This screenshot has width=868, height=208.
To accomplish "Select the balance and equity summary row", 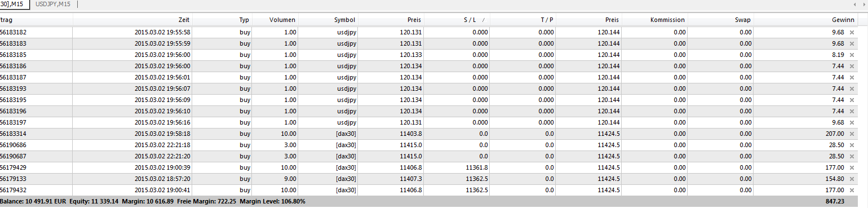I will click(429, 201).
